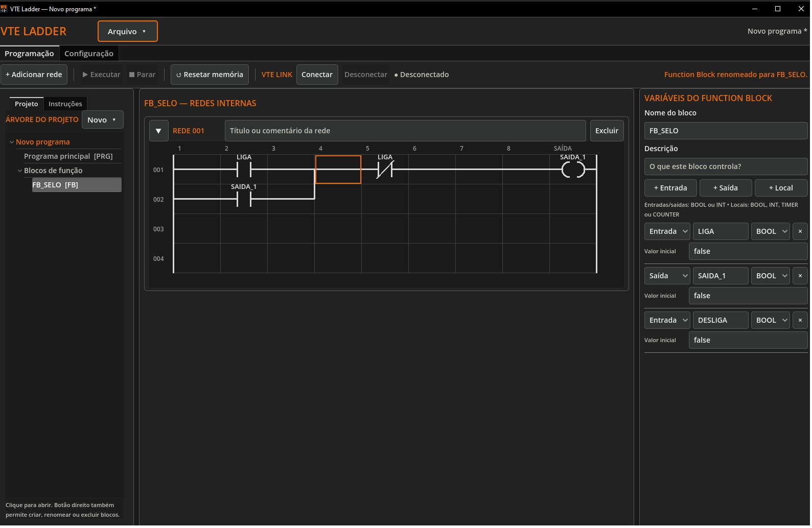This screenshot has width=812, height=528.
Task: Click the DESLIGA variable name field
Action: (721, 320)
